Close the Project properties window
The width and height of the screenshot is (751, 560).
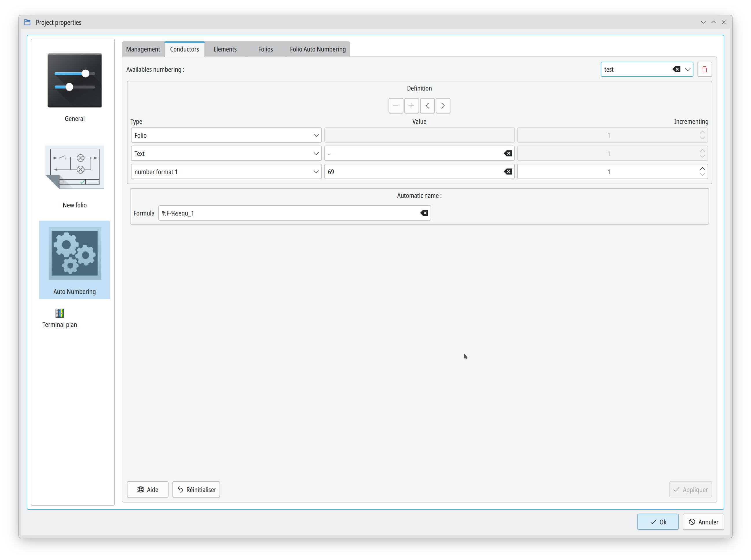[x=724, y=22]
